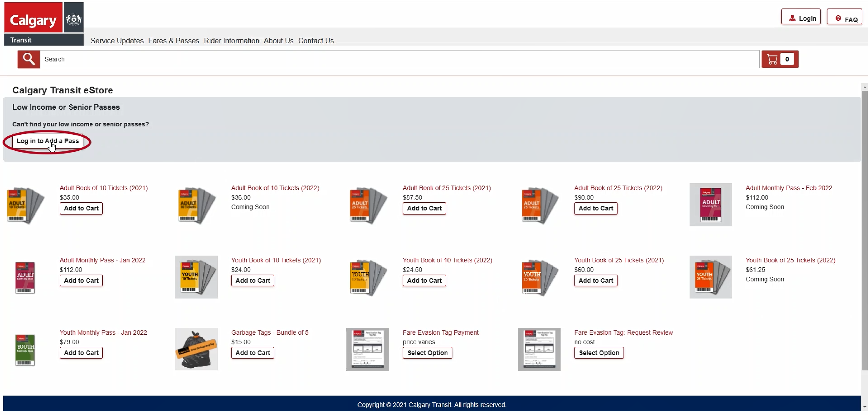Open the Adult Monthly Pass Feb 2022 thumbnail
868x415 pixels.
[x=710, y=205]
